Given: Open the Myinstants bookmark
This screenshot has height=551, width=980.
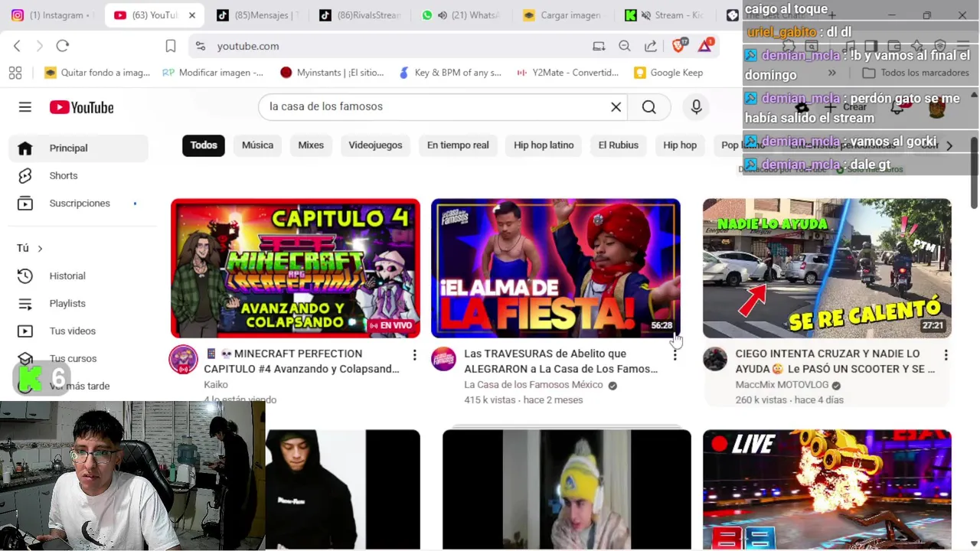Looking at the screenshot, I should [x=332, y=73].
